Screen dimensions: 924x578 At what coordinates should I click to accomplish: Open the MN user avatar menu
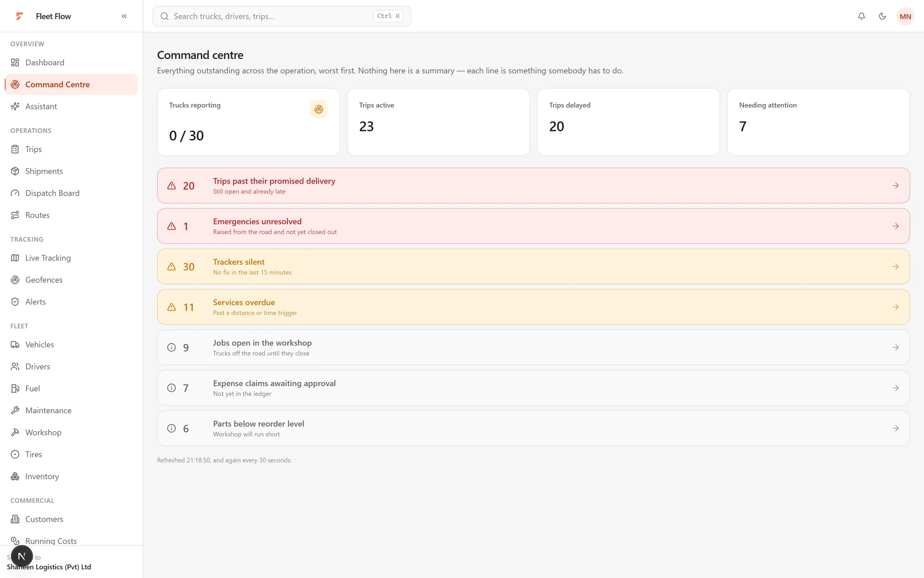905,16
